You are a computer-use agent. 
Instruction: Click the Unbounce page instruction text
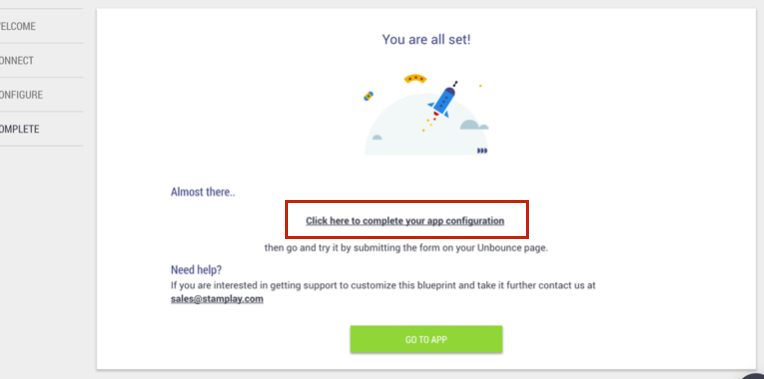[x=406, y=247]
